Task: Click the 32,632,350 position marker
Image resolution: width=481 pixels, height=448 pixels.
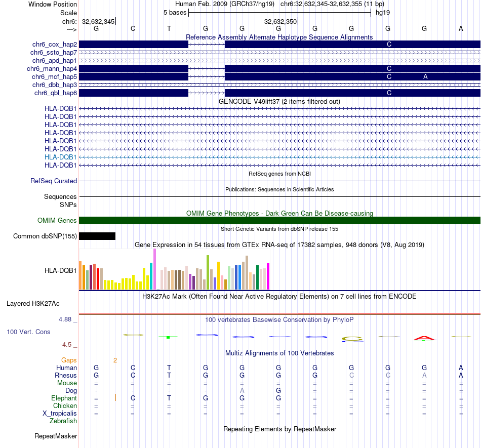Action: tap(280, 21)
